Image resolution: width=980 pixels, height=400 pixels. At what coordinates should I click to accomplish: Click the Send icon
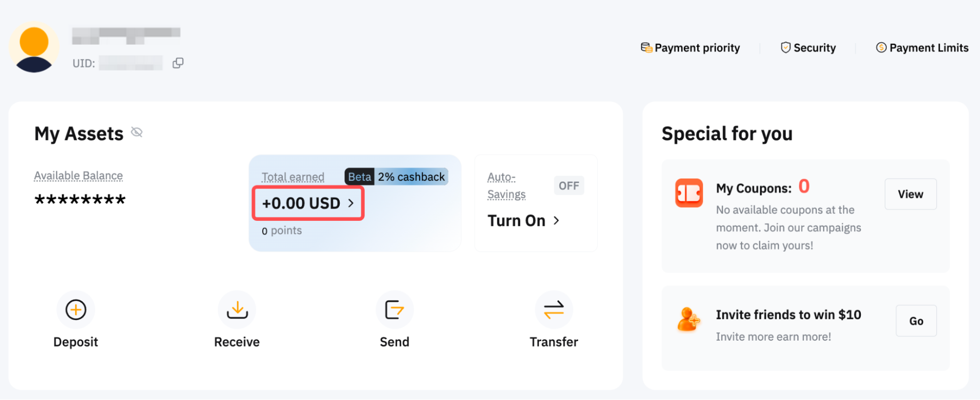coord(395,310)
